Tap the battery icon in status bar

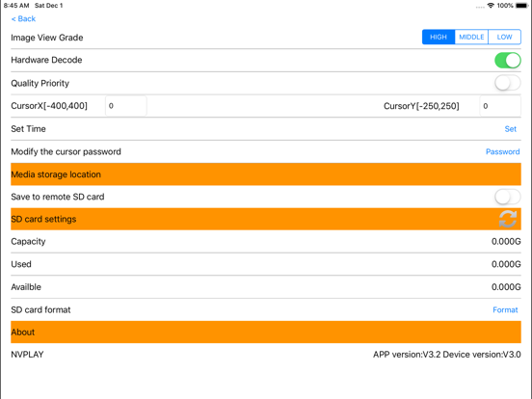coord(521,6)
